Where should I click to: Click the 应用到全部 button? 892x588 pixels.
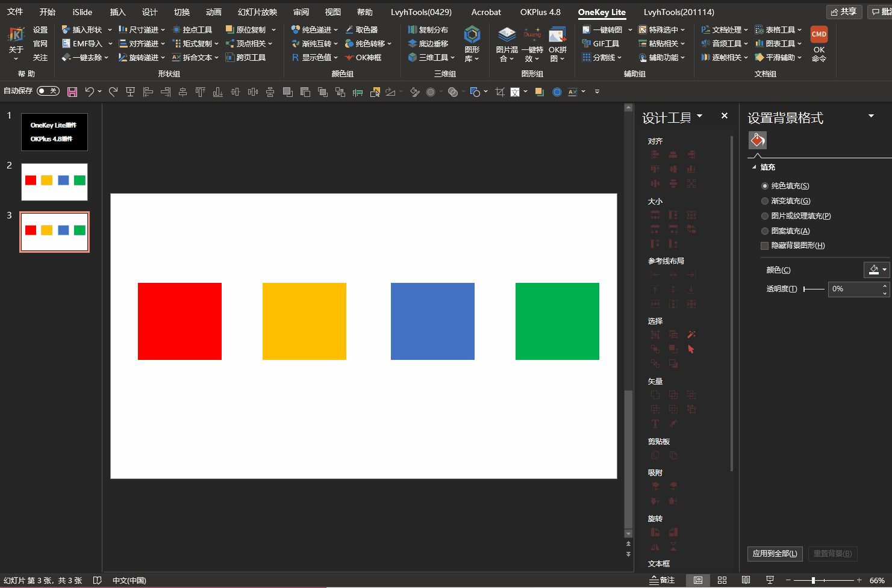pos(775,554)
